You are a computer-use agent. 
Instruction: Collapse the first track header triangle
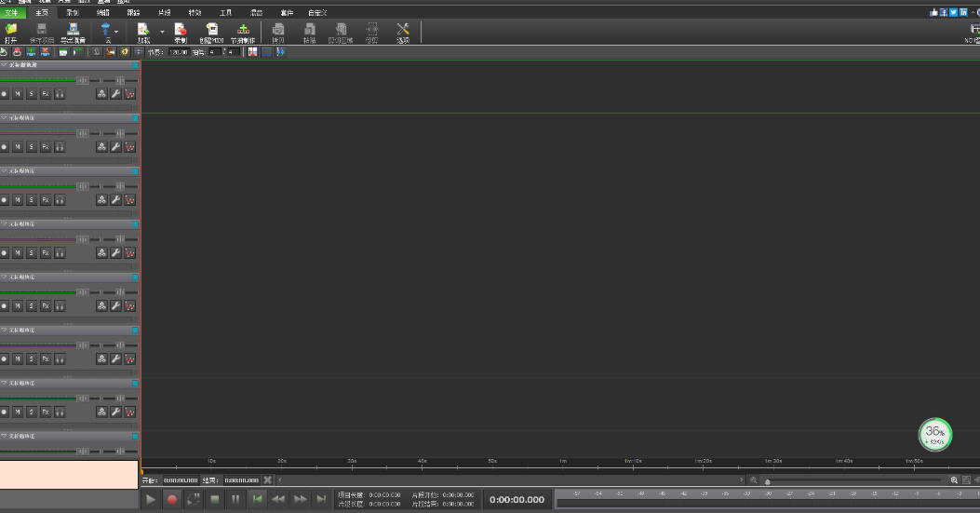4,64
